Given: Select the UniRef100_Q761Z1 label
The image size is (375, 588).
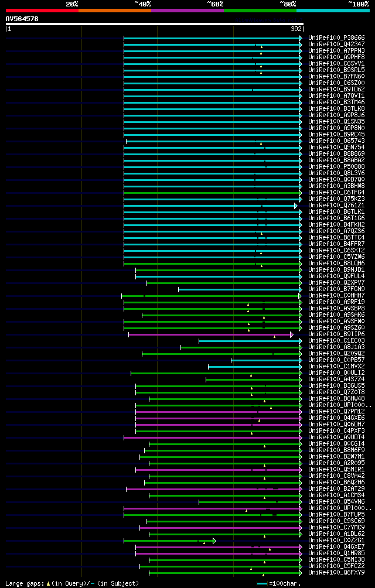Looking at the screenshot, I should coord(336,205).
